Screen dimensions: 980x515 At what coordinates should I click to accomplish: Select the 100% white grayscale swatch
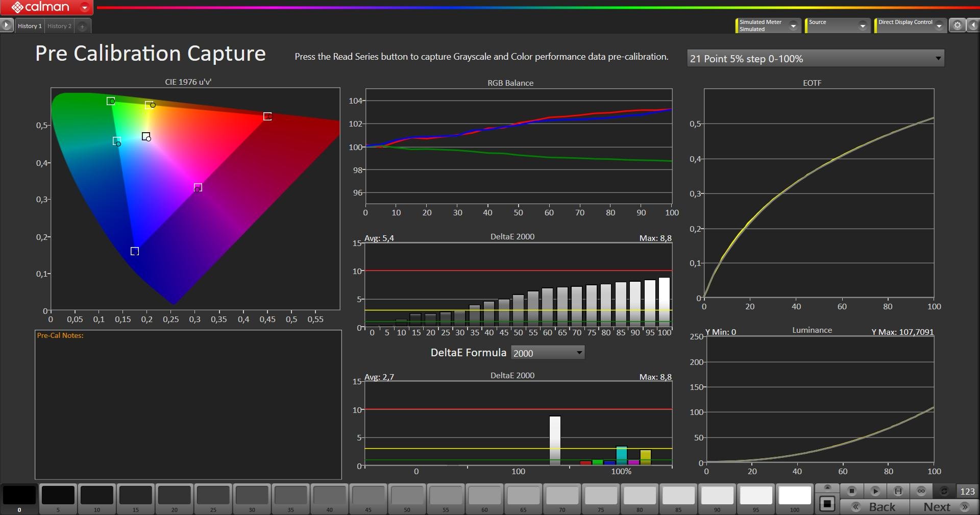pos(794,496)
